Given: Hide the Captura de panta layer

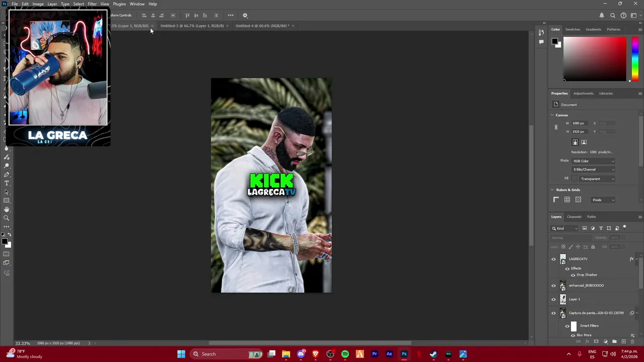Looking at the screenshot, I should pyautogui.click(x=554, y=313).
